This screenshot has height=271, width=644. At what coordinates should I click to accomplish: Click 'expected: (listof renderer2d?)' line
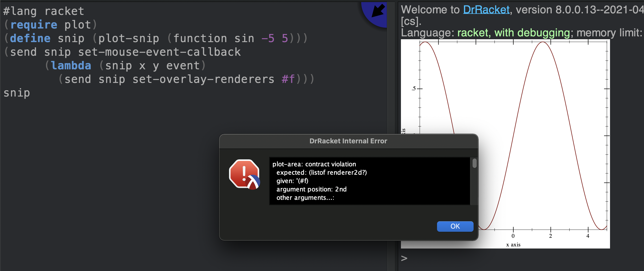pyautogui.click(x=321, y=173)
